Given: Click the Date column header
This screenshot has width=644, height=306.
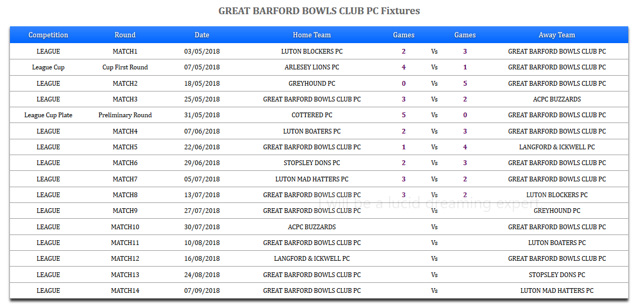Looking at the screenshot, I should tap(202, 35).
